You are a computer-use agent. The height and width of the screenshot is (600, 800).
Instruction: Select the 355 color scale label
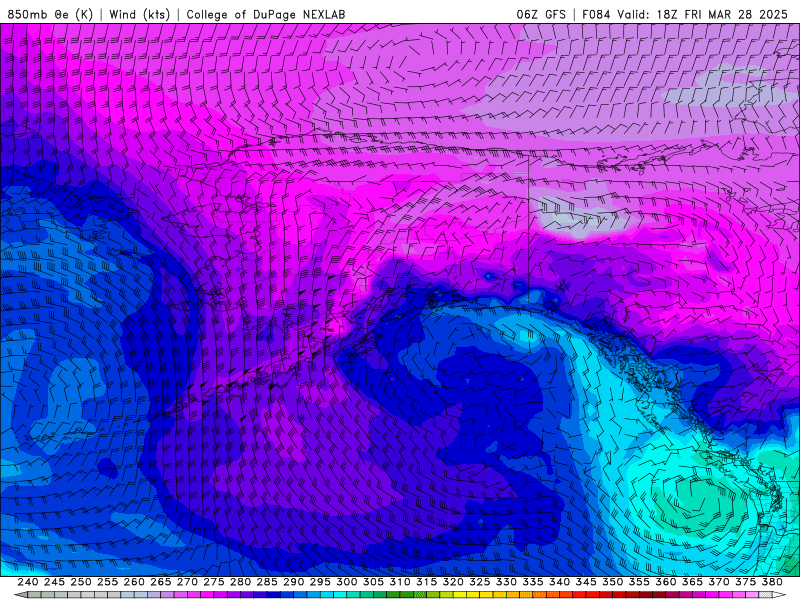click(x=638, y=582)
